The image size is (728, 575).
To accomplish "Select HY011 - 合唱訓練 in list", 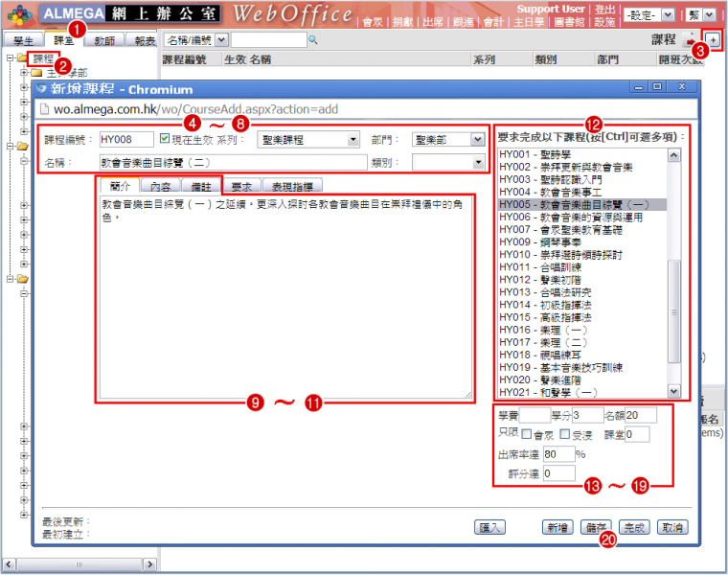I will [x=582, y=267].
